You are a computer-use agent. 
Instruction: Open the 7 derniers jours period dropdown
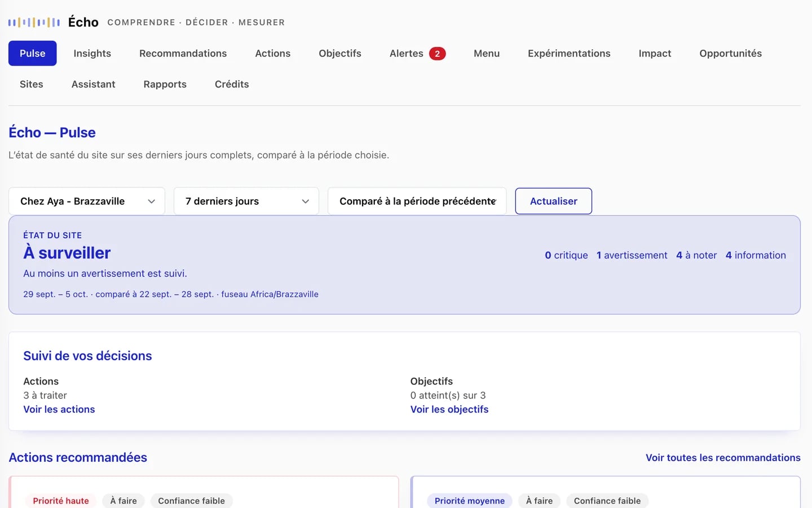246,201
